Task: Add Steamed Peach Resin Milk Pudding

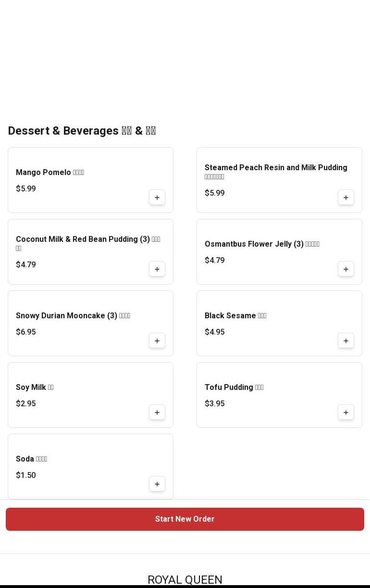Action: pos(346,198)
